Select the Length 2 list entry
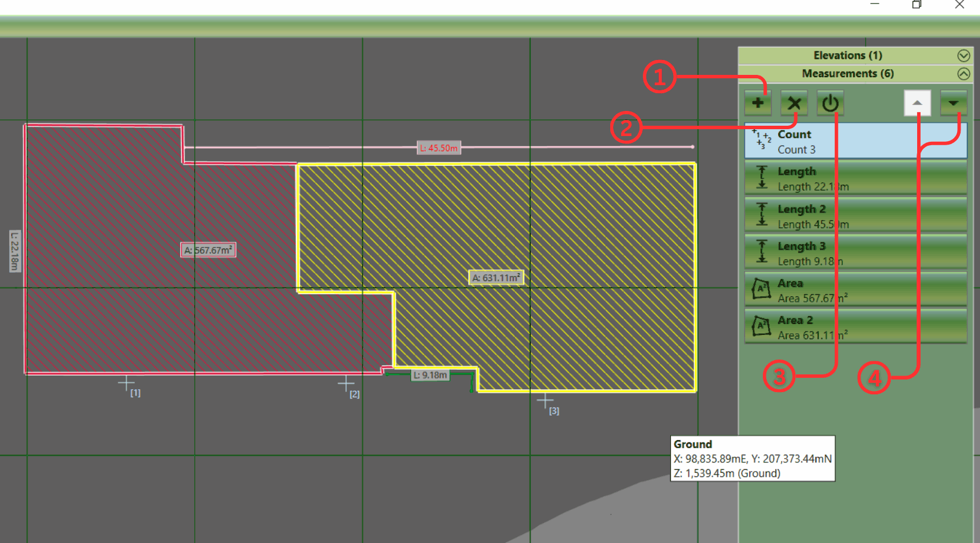This screenshot has width=980, height=543. pos(855,216)
